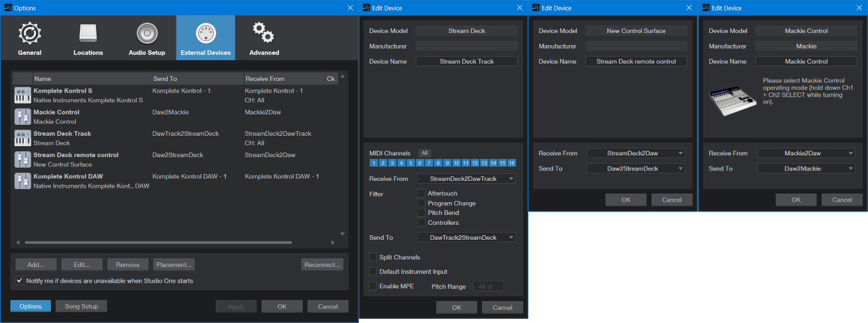Click the Add... device button
This screenshot has width=868, height=323.
click(36, 265)
